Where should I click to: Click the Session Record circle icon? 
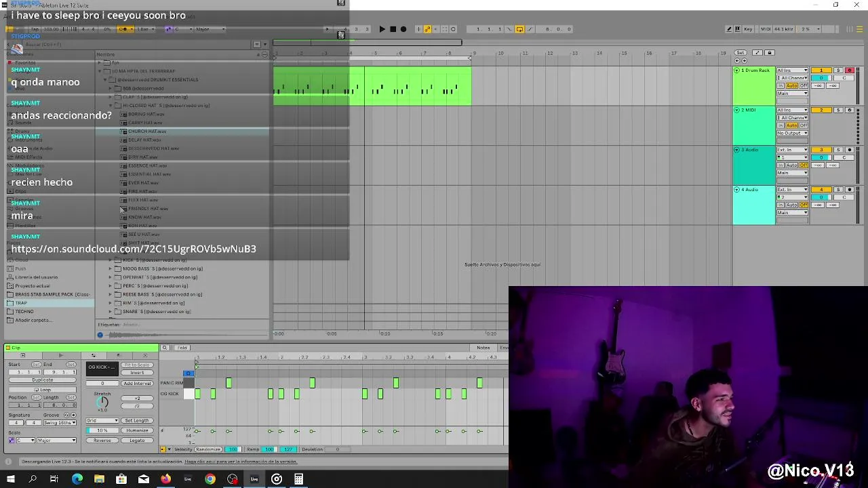(x=453, y=29)
